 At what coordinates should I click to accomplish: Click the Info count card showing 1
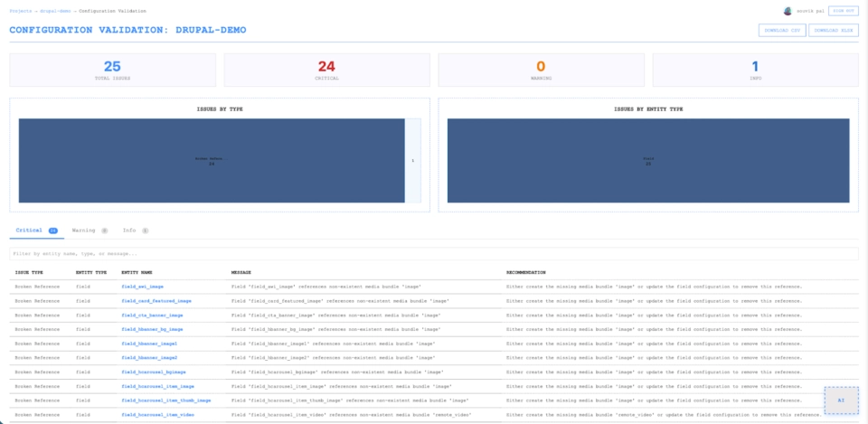[755, 71]
